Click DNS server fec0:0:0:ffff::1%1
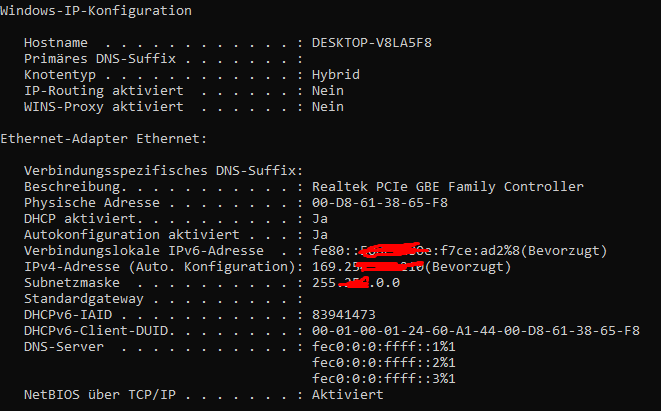The width and height of the screenshot is (661, 411). [384, 347]
